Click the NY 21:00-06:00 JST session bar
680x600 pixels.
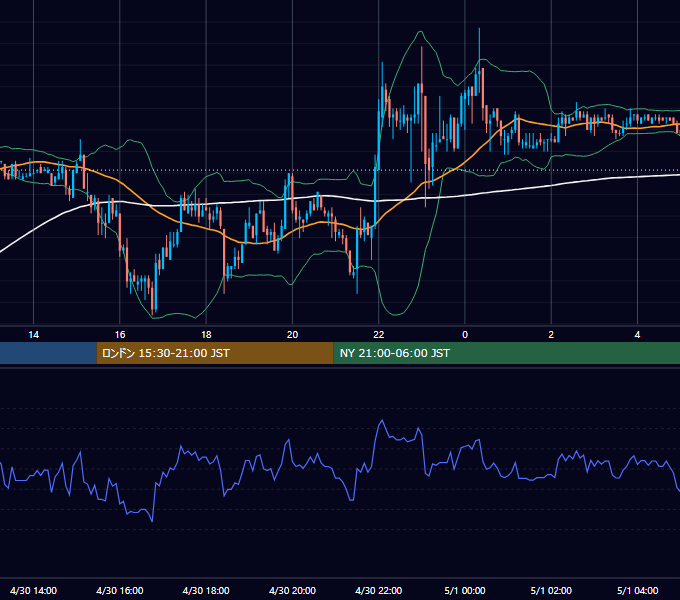pos(507,353)
